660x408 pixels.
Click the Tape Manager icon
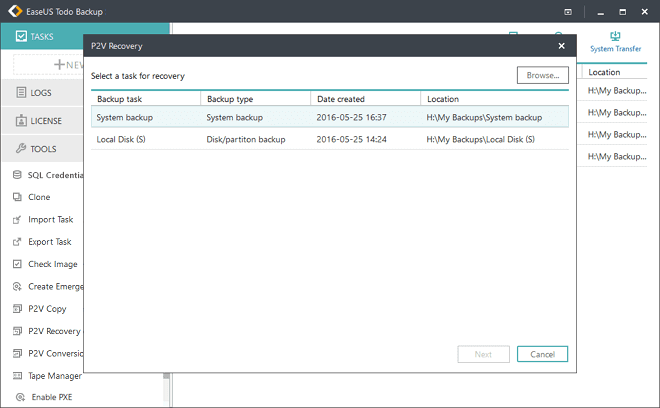18,376
